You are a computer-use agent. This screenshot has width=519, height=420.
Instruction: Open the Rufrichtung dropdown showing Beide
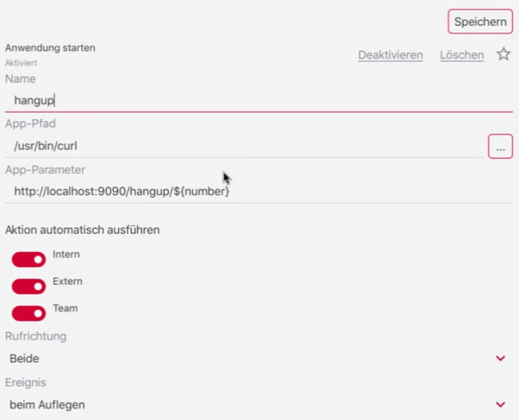[259, 358]
